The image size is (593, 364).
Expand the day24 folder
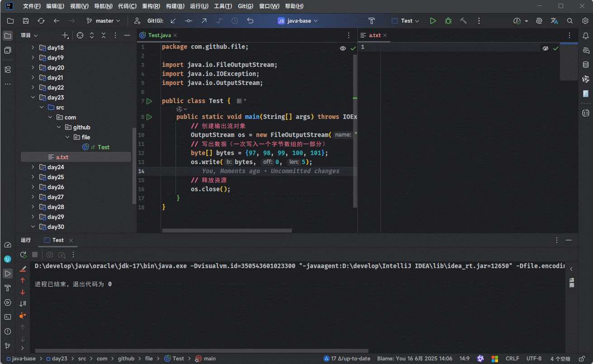tap(33, 167)
